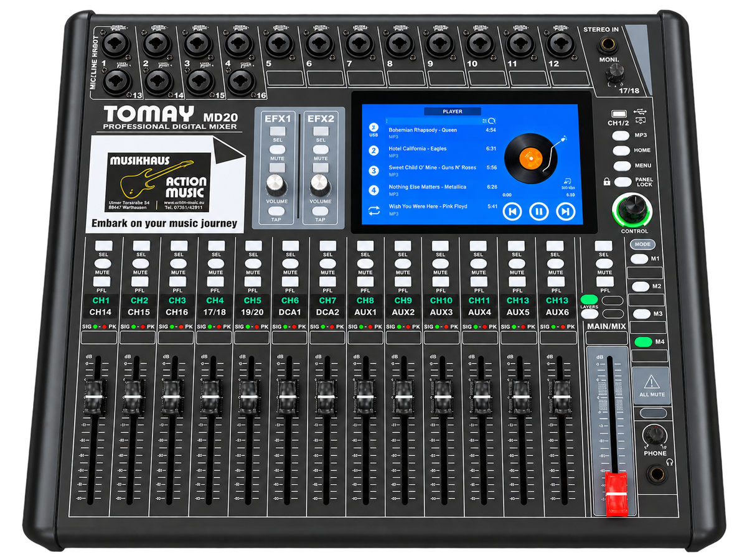
Task: Mute the MAIN/MIX master strip
Action: (x=604, y=264)
